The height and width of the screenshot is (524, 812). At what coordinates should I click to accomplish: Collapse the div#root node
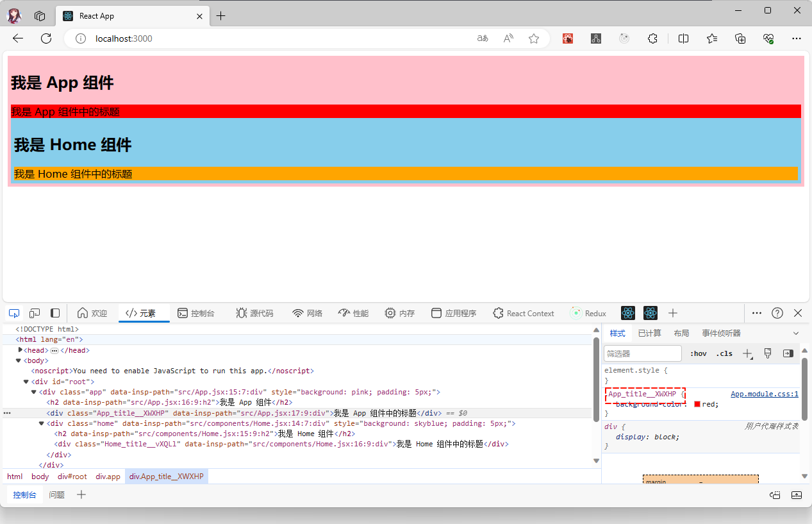pos(26,381)
